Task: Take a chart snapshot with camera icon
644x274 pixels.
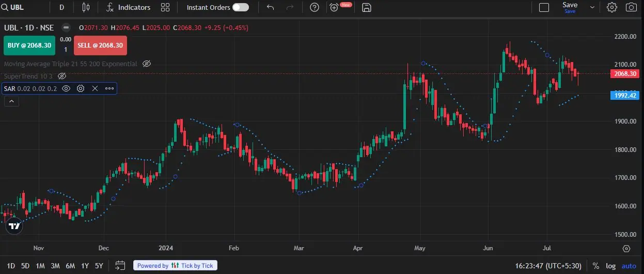Action: pyautogui.click(x=631, y=7)
